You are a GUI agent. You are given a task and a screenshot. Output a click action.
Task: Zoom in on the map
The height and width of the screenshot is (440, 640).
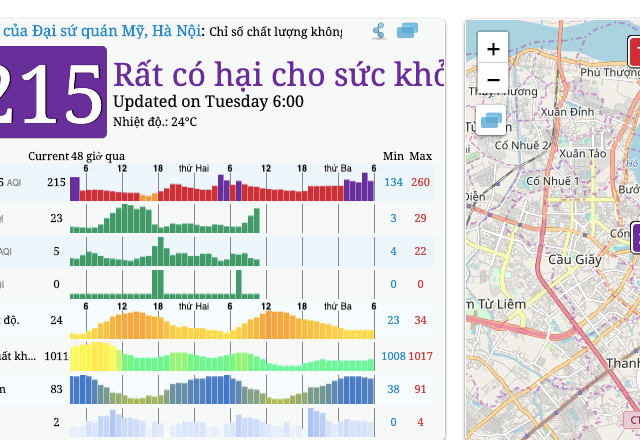click(493, 47)
